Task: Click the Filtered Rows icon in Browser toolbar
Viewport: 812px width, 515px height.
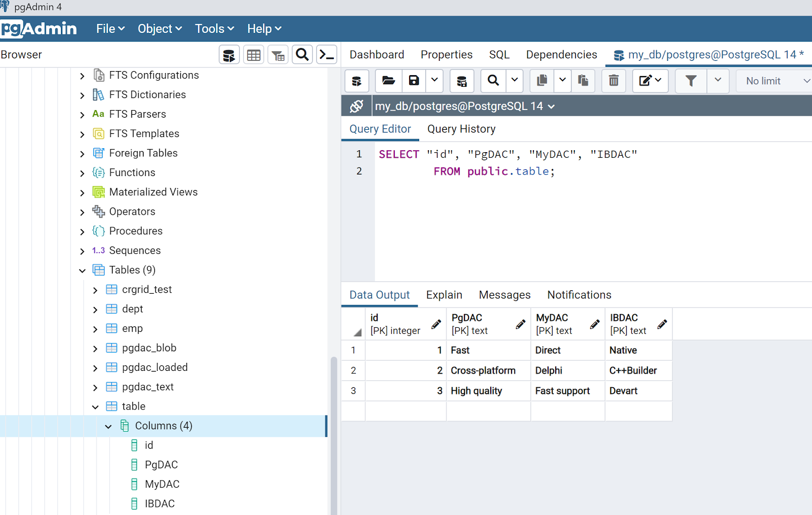Action: click(278, 55)
